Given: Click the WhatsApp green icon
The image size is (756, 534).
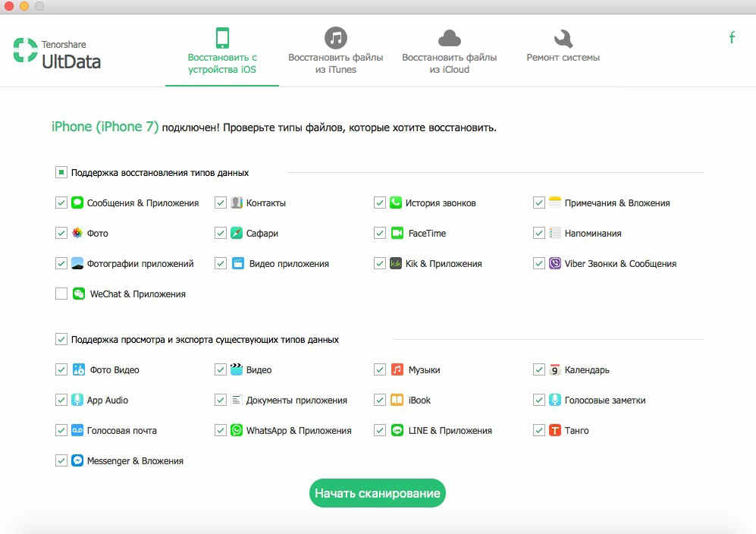Looking at the screenshot, I should coord(237,431).
